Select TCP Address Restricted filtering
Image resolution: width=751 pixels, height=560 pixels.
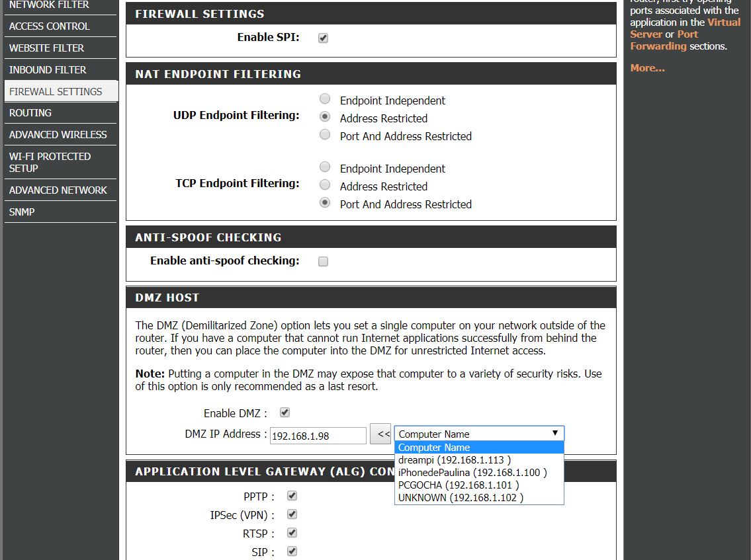325,184
